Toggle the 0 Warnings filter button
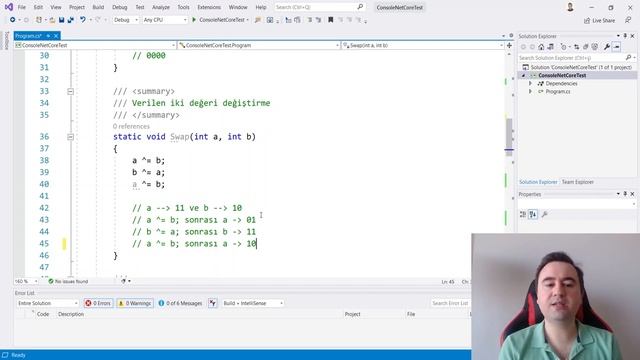This screenshot has width=640, height=360. click(135, 303)
